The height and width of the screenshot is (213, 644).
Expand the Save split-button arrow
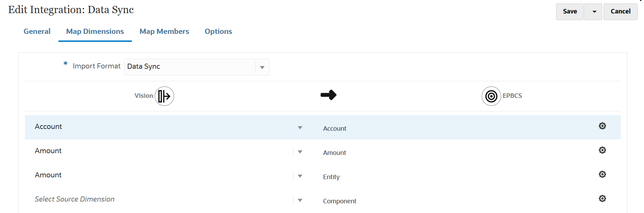594,12
